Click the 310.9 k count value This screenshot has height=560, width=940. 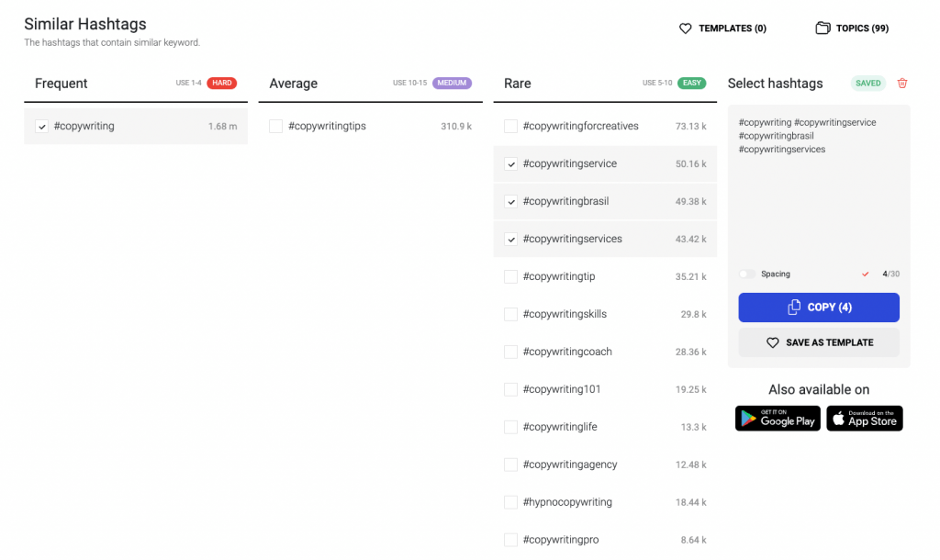[456, 127]
